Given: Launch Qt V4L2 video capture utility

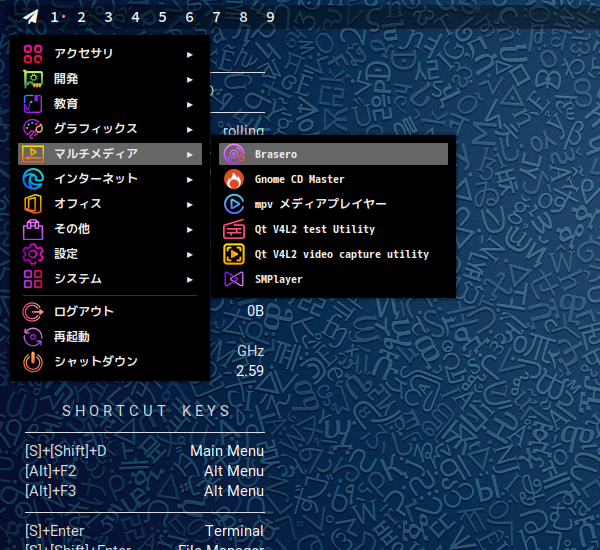Looking at the screenshot, I should [333, 254].
